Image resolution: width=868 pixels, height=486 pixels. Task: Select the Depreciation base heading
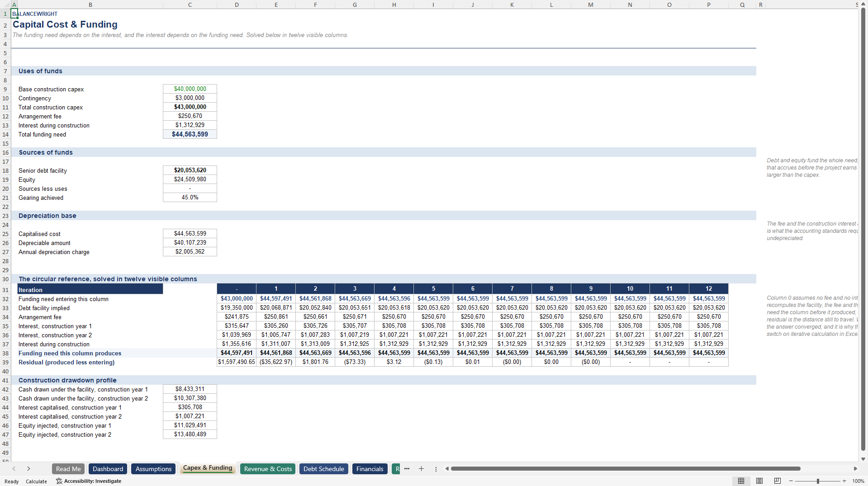coord(47,216)
